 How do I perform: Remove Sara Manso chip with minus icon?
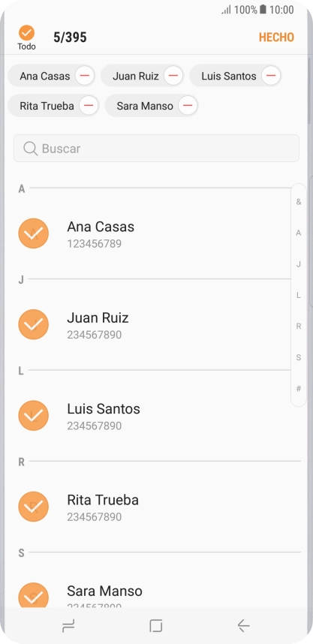188,106
